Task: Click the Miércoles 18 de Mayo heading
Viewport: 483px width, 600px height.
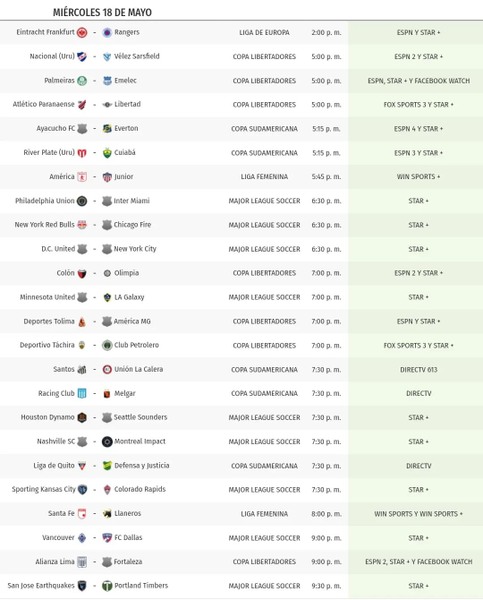Action: point(102,12)
